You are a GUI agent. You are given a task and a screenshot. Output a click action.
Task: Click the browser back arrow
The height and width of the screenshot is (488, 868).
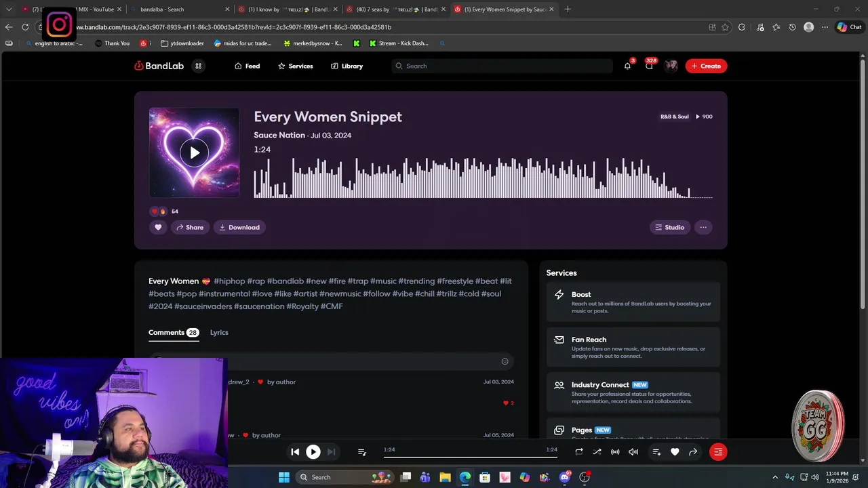click(x=9, y=27)
